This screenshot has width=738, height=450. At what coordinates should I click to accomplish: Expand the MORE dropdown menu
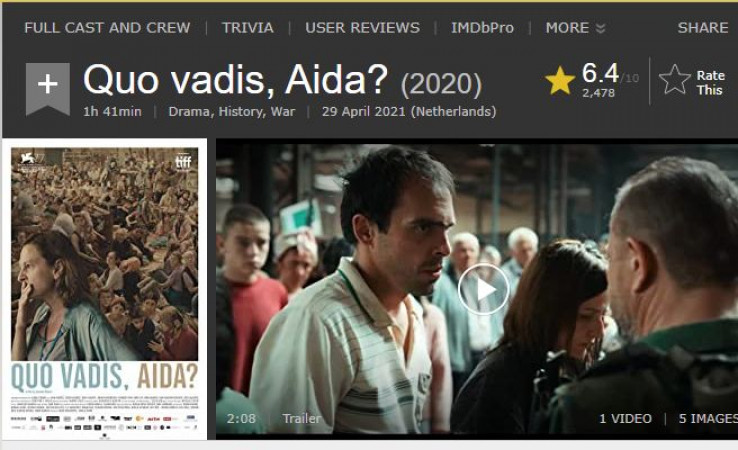(x=575, y=28)
